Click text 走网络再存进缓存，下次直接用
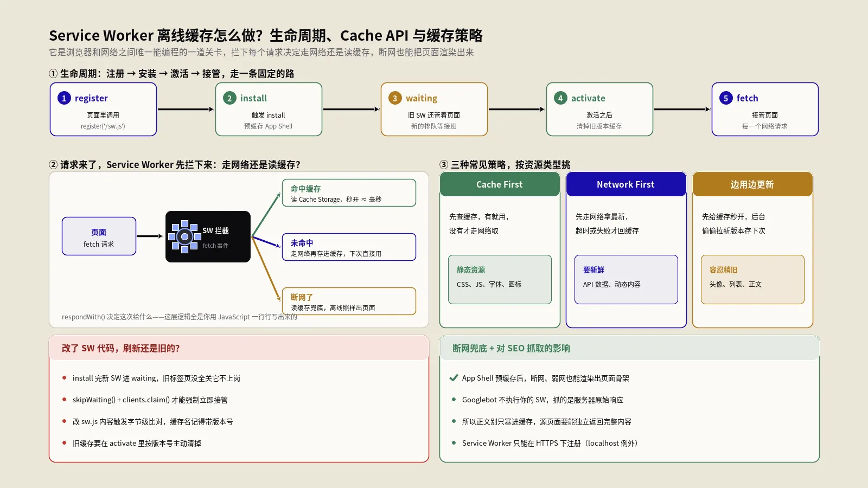This screenshot has width=868, height=488. point(336,254)
